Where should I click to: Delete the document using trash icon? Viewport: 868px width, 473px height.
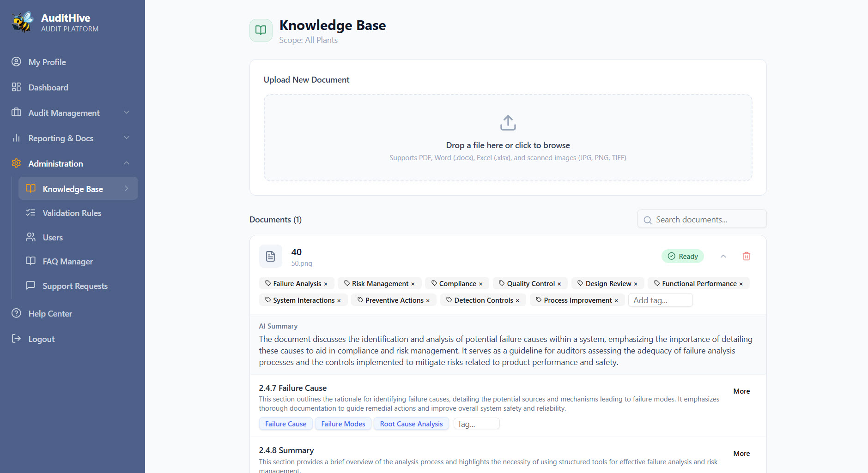click(x=746, y=256)
